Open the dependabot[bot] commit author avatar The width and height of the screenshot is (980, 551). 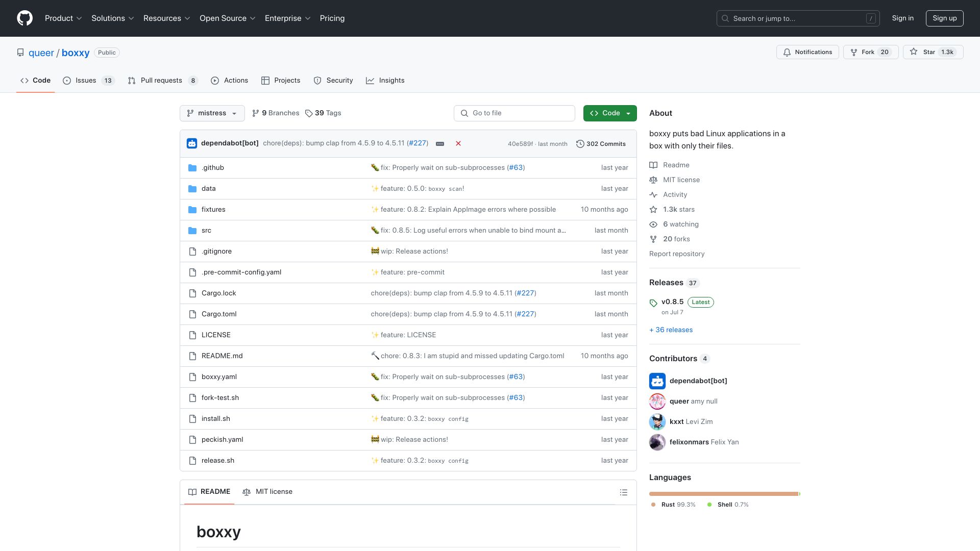click(x=192, y=143)
